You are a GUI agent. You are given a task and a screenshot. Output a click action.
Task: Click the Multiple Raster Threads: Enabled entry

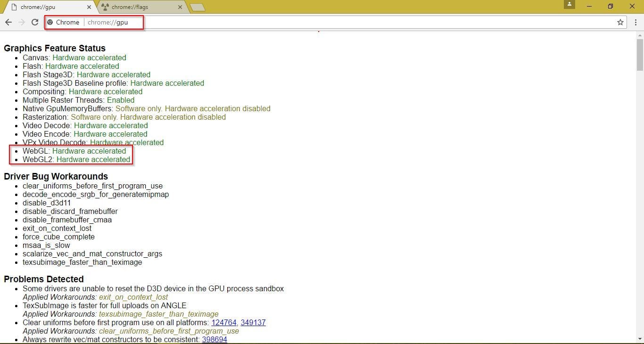[79, 100]
